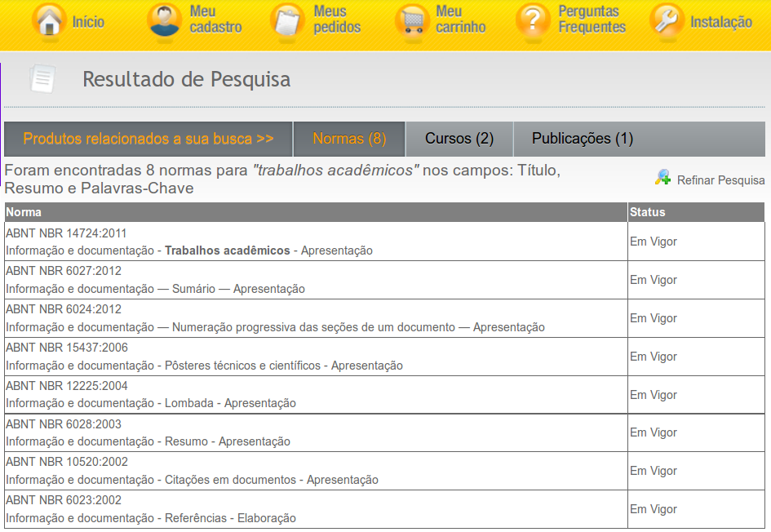Open ABNT NBR 10520:2002 Citações norm
The height and width of the screenshot is (532, 771).
66,462
